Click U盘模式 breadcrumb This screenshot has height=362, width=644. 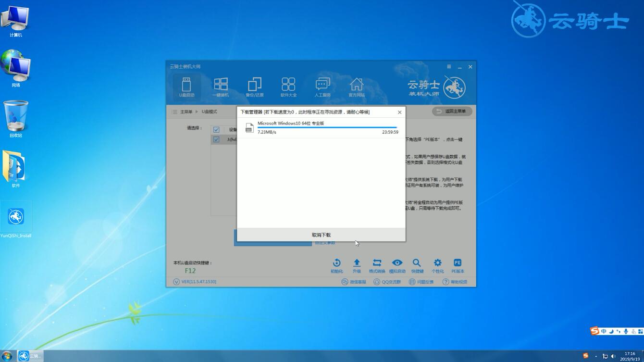click(x=209, y=112)
